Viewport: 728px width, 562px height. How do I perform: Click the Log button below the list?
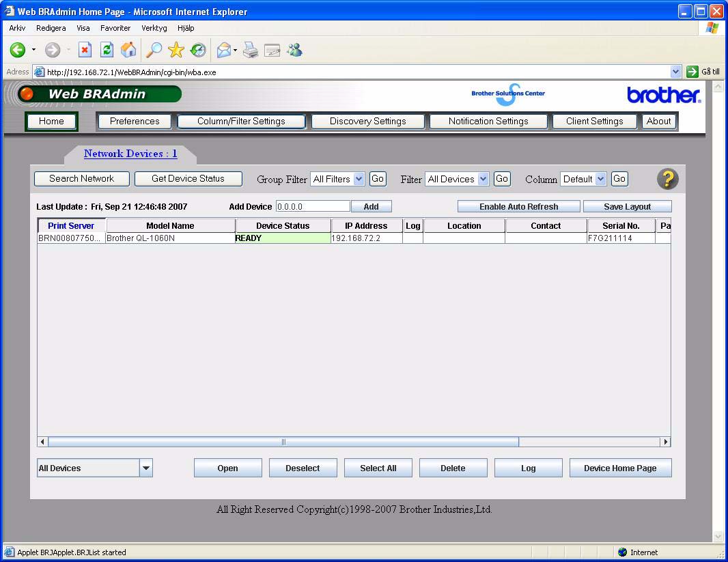coord(529,468)
